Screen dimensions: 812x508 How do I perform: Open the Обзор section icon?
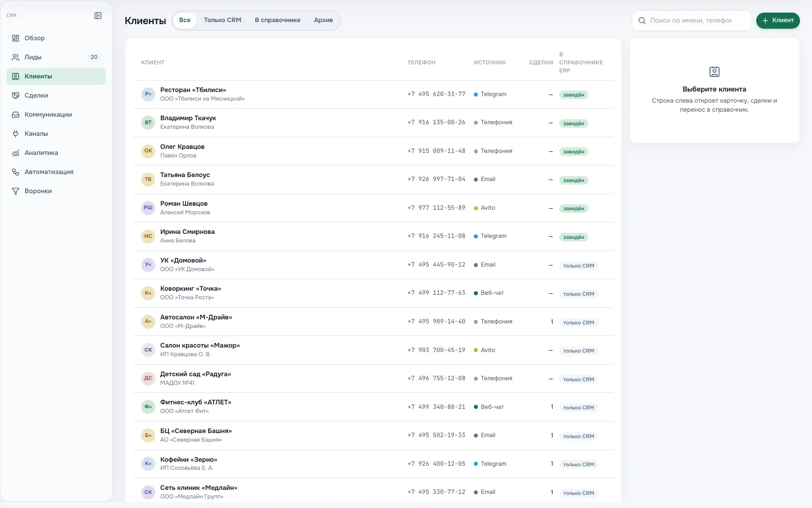16,38
